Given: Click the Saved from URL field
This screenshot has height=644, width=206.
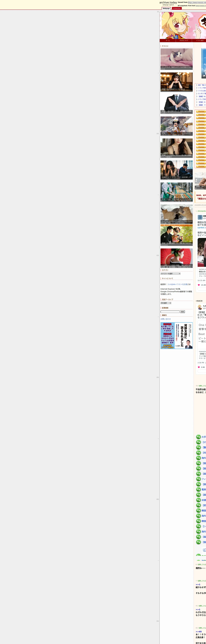Looking at the screenshot, I should click(x=197, y=2).
